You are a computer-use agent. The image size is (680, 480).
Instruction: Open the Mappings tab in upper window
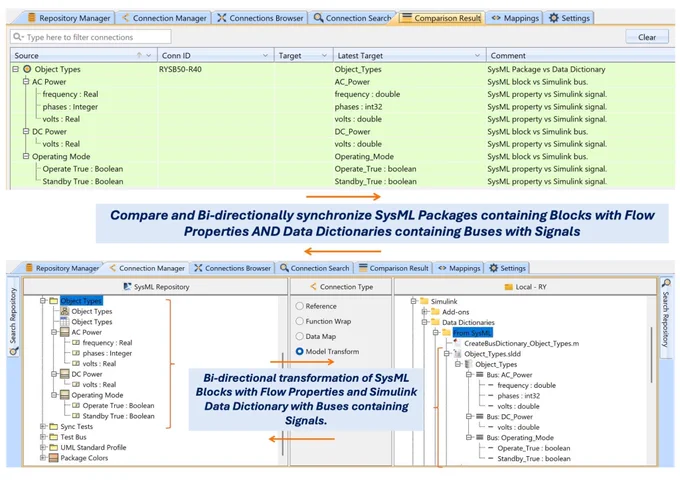click(x=514, y=18)
